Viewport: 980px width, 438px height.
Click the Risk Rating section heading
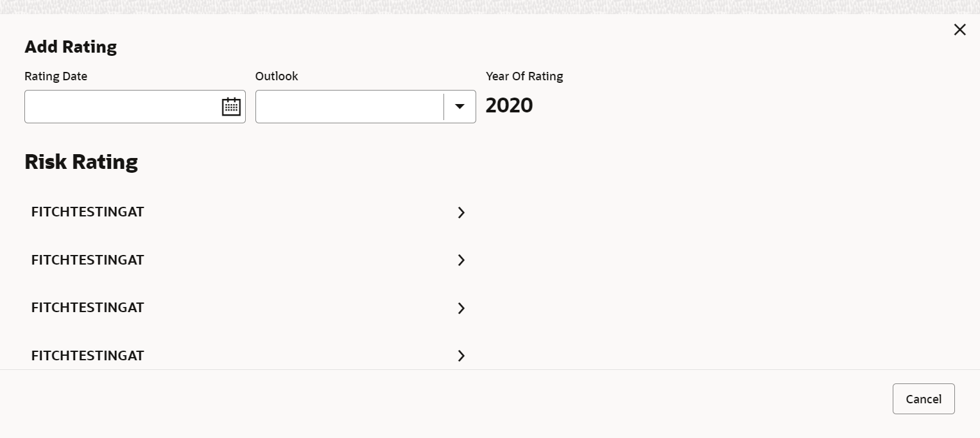82,162
